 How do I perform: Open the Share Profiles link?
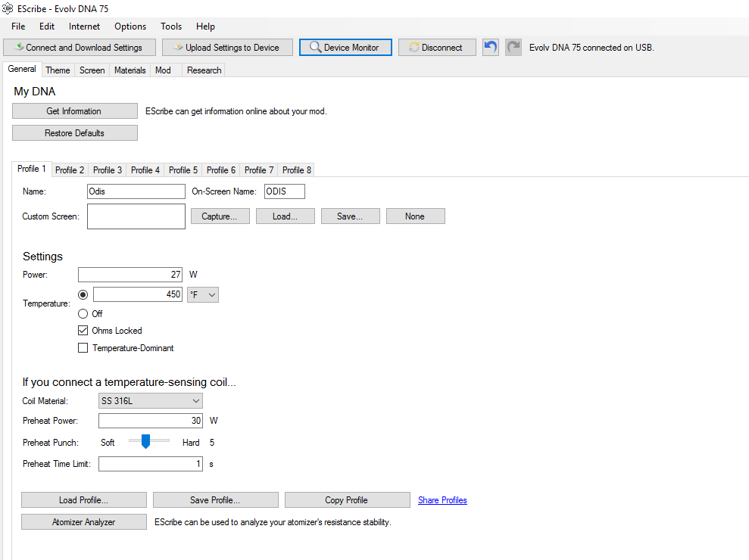(x=442, y=500)
